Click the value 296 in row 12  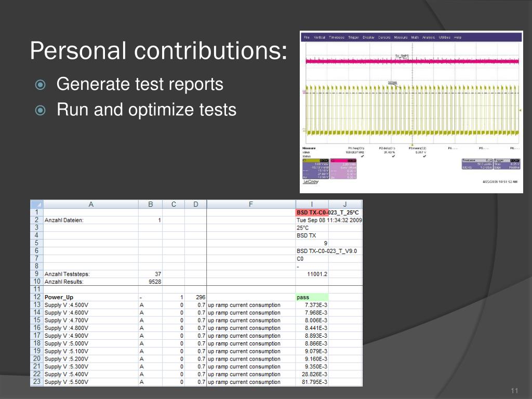(x=201, y=297)
